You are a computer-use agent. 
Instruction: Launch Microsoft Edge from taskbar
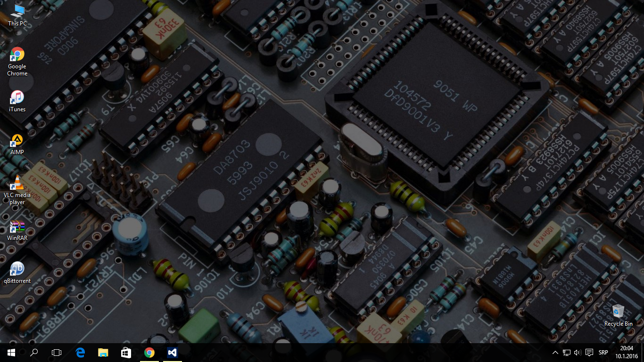80,352
